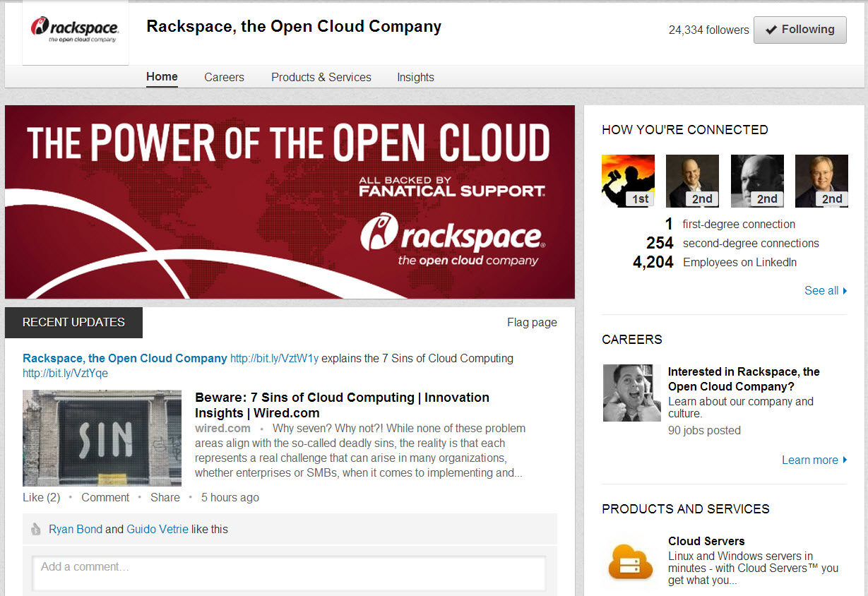Click the 90 jobs posted text
This screenshot has width=868, height=596.
704,430
